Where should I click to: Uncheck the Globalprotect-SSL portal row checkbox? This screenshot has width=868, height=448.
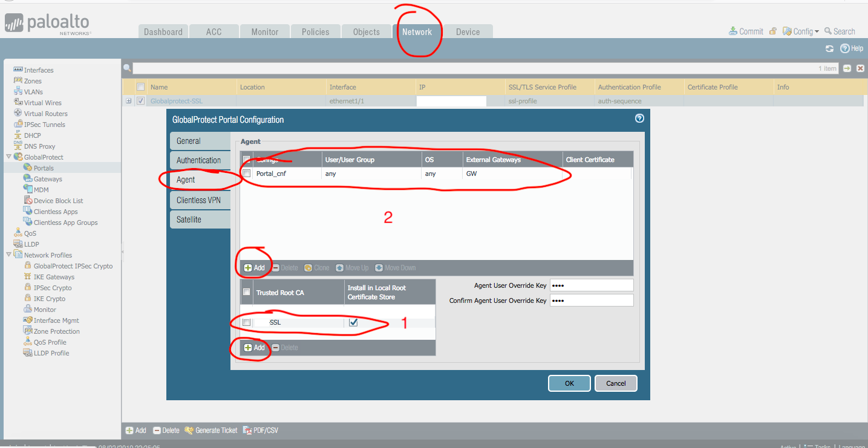point(141,101)
